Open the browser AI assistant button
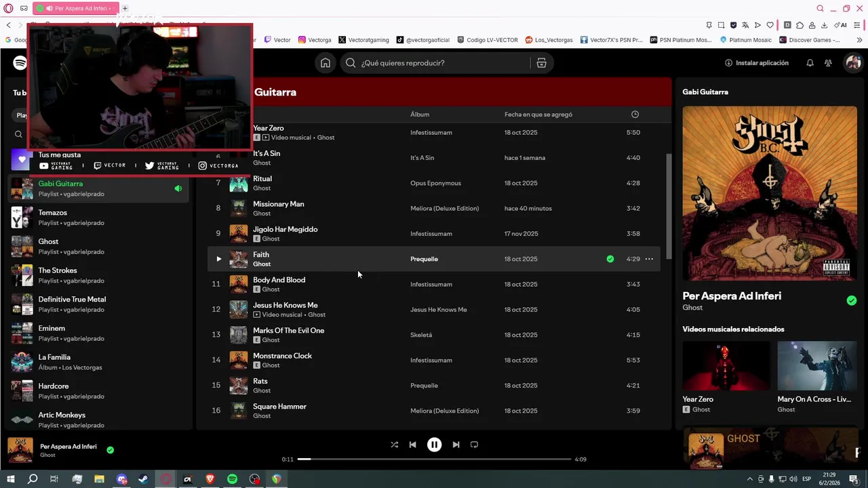 pyautogui.click(x=840, y=25)
